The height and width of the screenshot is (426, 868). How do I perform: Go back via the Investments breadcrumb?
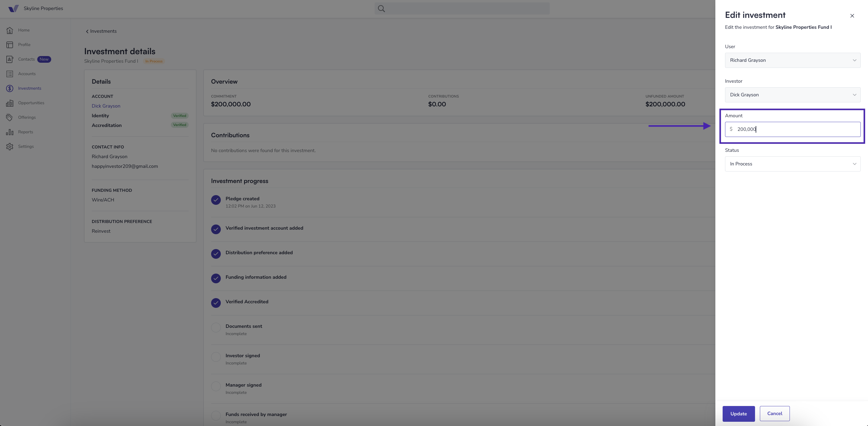point(101,31)
